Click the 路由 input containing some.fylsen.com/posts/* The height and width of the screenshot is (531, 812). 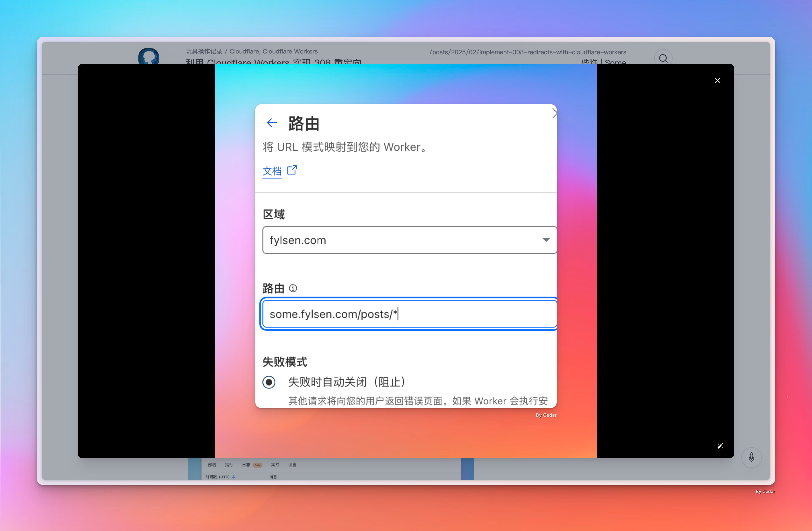(409, 314)
